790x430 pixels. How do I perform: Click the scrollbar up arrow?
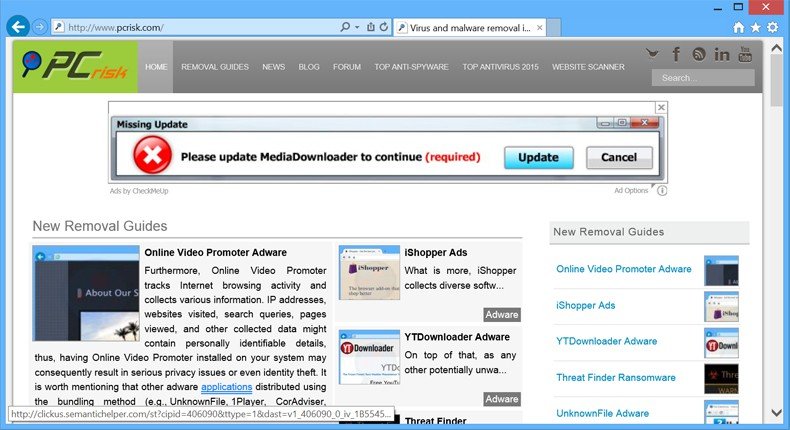tap(776, 48)
